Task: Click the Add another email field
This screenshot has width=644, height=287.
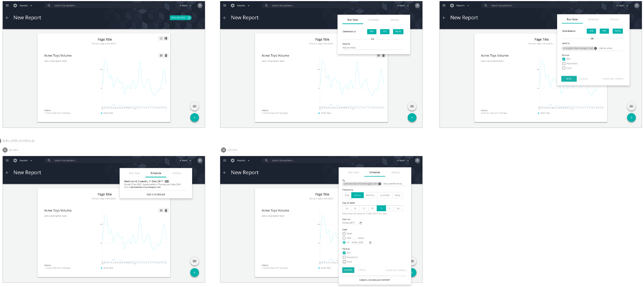Action: 394,184
